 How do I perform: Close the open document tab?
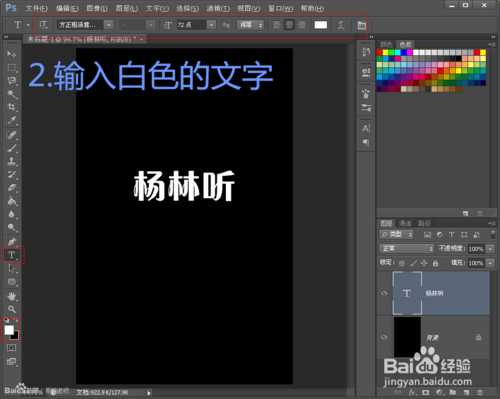point(142,39)
